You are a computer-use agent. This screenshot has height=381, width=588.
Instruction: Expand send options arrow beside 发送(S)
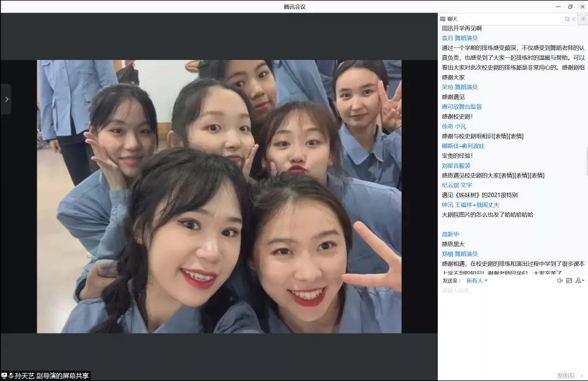583,376
